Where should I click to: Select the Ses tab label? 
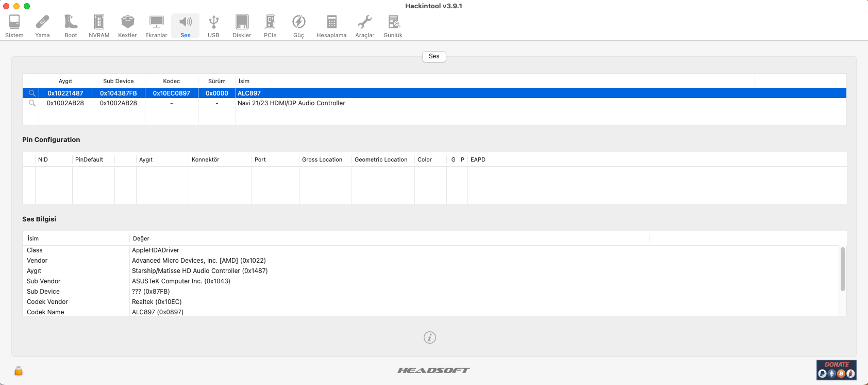434,56
